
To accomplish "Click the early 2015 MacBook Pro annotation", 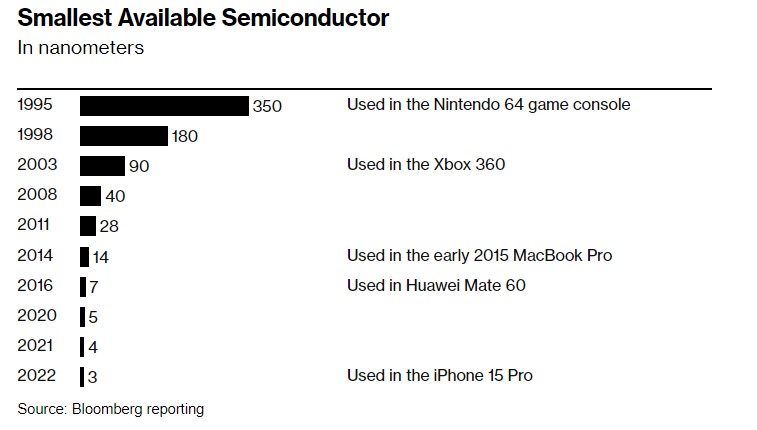I will pos(479,255).
